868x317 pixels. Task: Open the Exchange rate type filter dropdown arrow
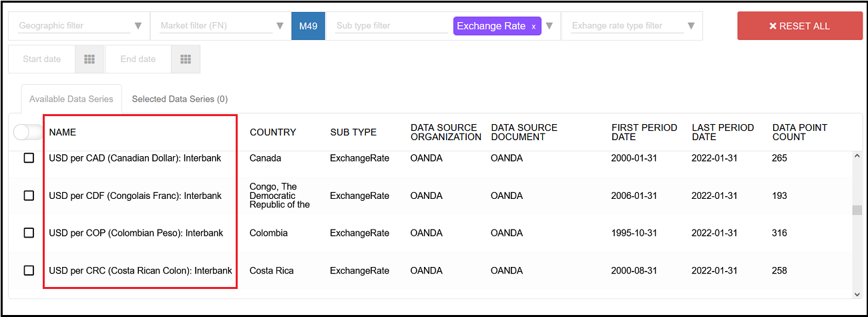tap(691, 26)
